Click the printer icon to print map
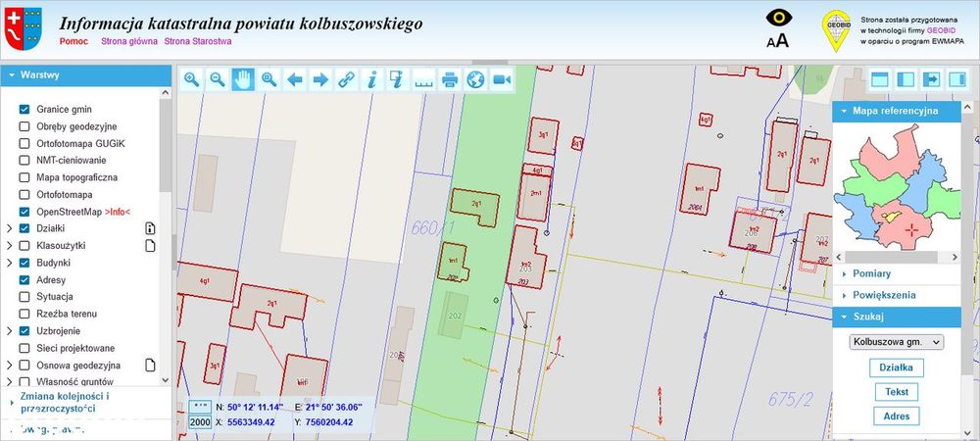Image resolution: width=980 pixels, height=441 pixels. click(x=450, y=79)
